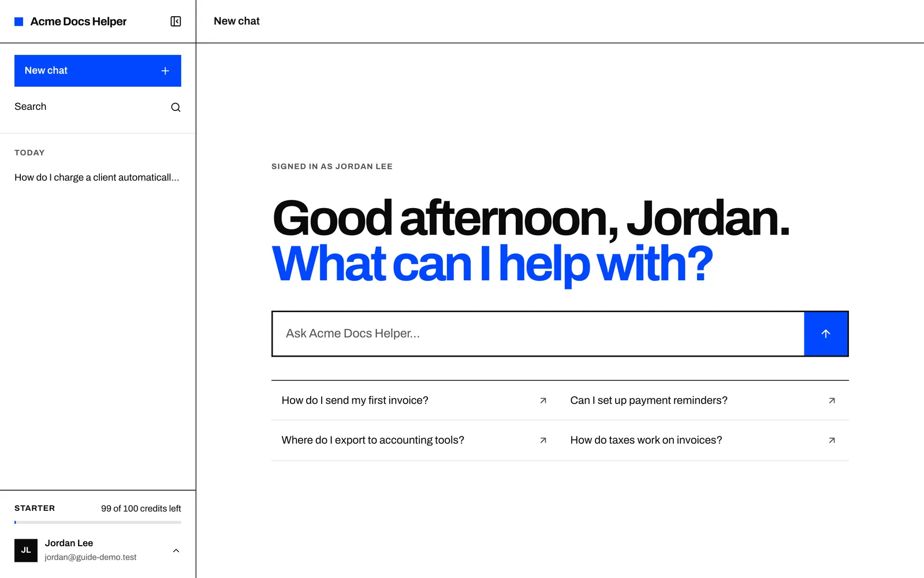This screenshot has height=578, width=924.
Task: Click the 'TODAY' section label
Action: point(29,153)
